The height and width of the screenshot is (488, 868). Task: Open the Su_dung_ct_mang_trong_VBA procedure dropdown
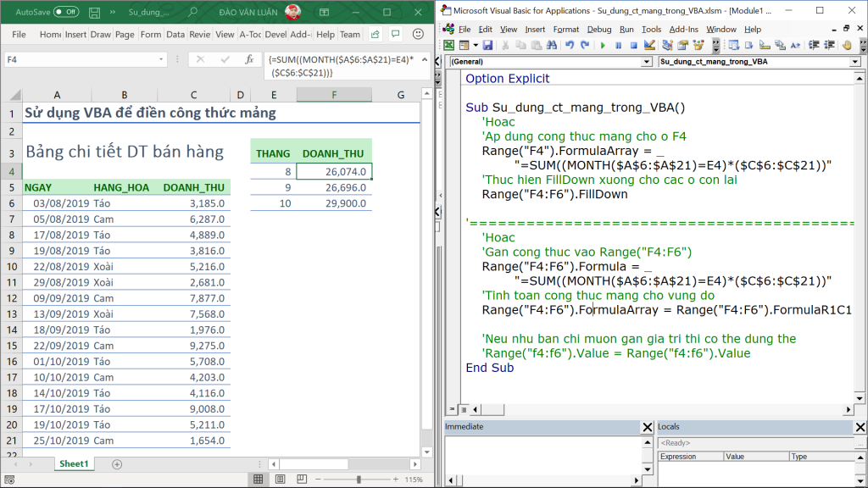[854, 62]
